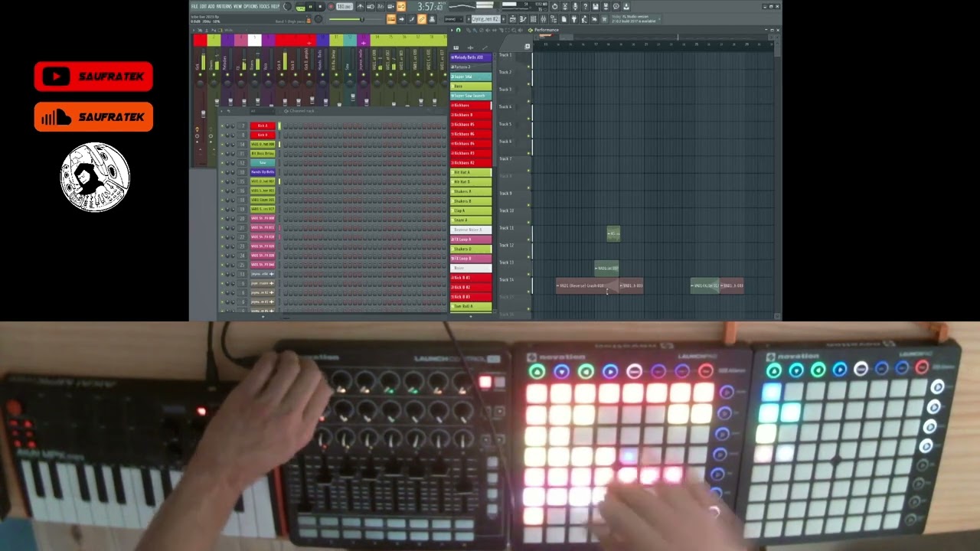Select the Super SAW pattern
This screenshot has height=551, width=980.
click(x=471, y=77)
